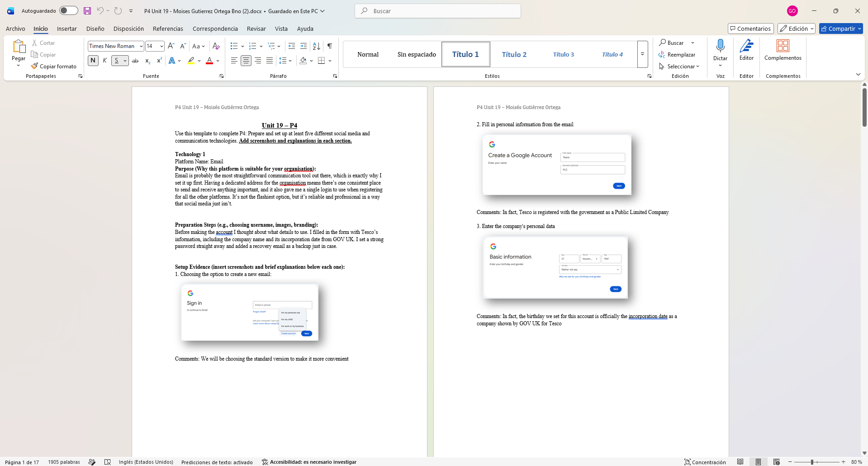Switch to the Referencias tab
This screenshot has height=466, width=868.
(168, 29)
